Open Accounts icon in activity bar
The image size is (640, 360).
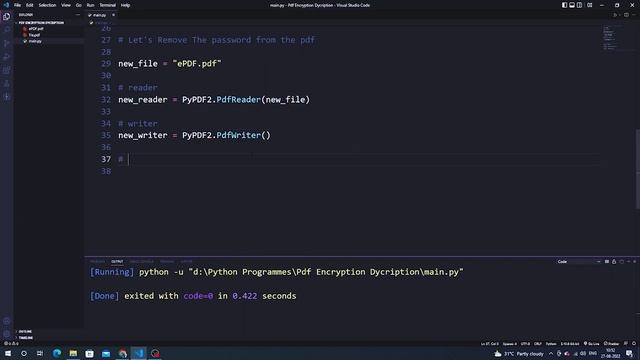(x=7, y=321)
